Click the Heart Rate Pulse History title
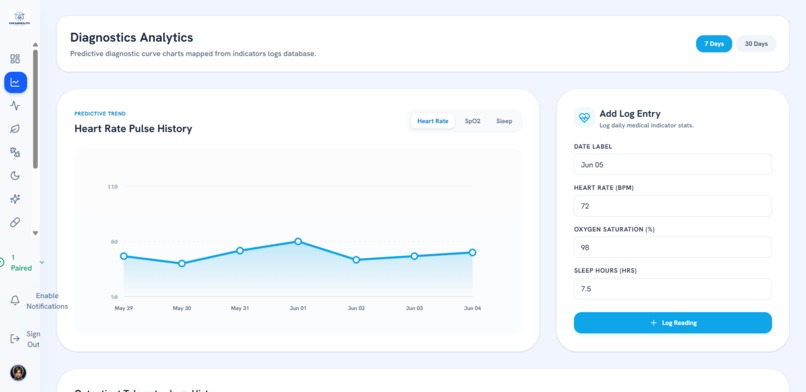Viewport: 806px width, 392px height. [x=133, y=128]
